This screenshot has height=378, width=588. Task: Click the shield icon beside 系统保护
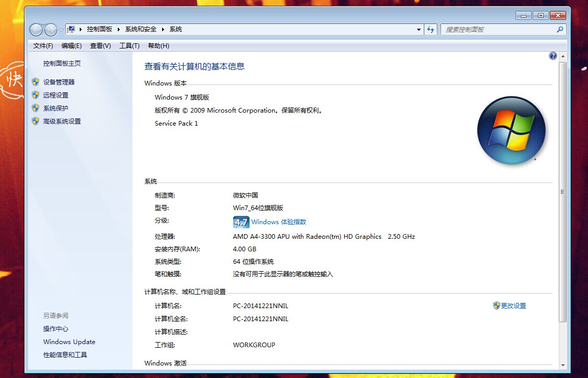coord(35,108)
